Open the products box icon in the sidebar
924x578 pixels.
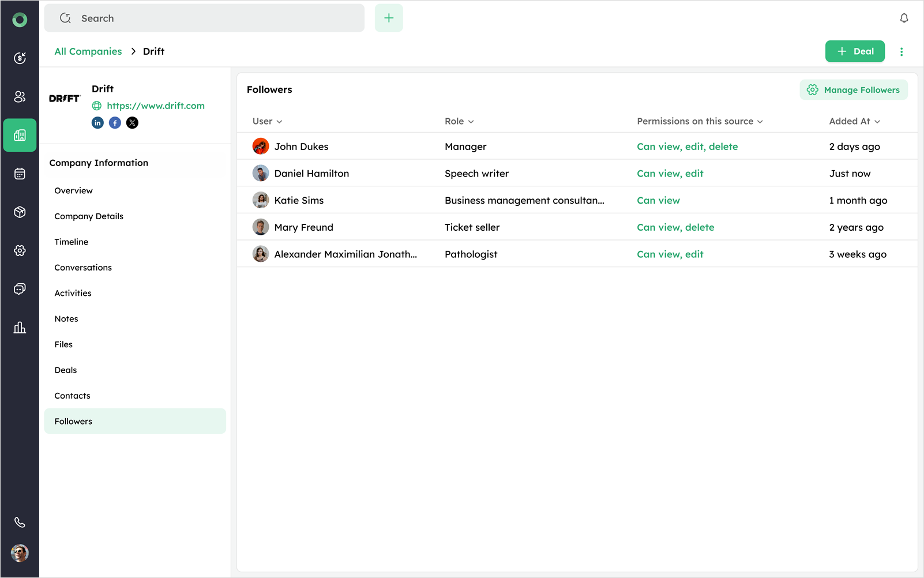pos(20,212)
